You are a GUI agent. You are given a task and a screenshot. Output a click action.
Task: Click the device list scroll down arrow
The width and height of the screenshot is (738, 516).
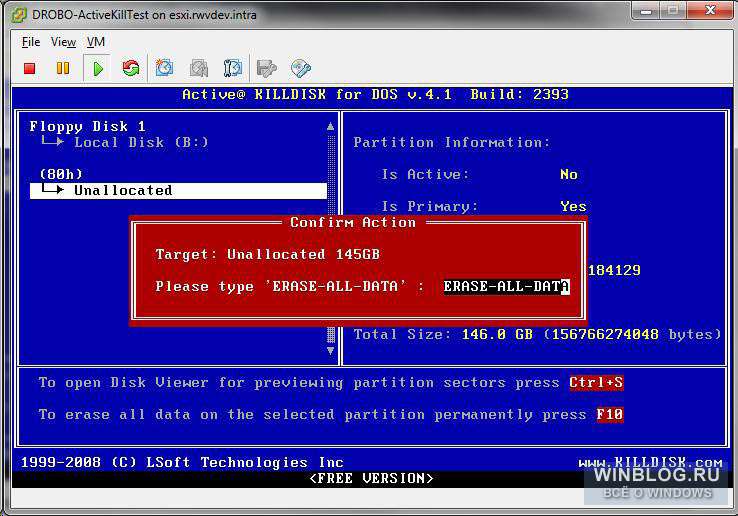(x=330, y=351)
